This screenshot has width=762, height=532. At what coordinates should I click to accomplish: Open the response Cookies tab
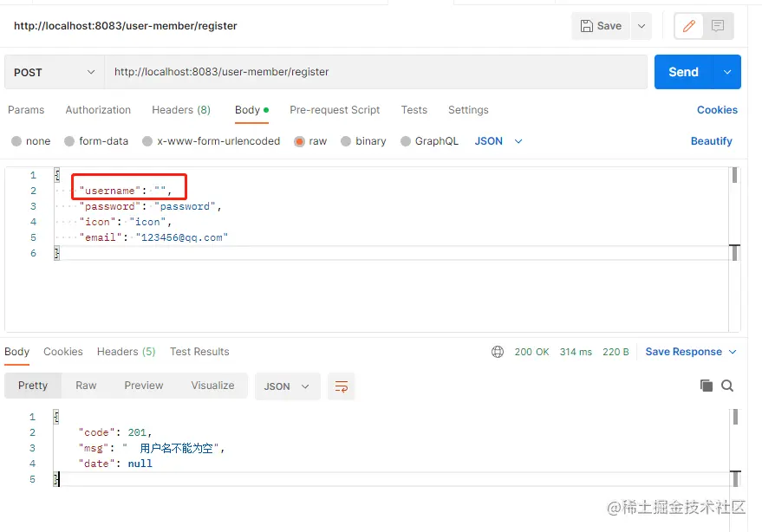tap(63, 351)
